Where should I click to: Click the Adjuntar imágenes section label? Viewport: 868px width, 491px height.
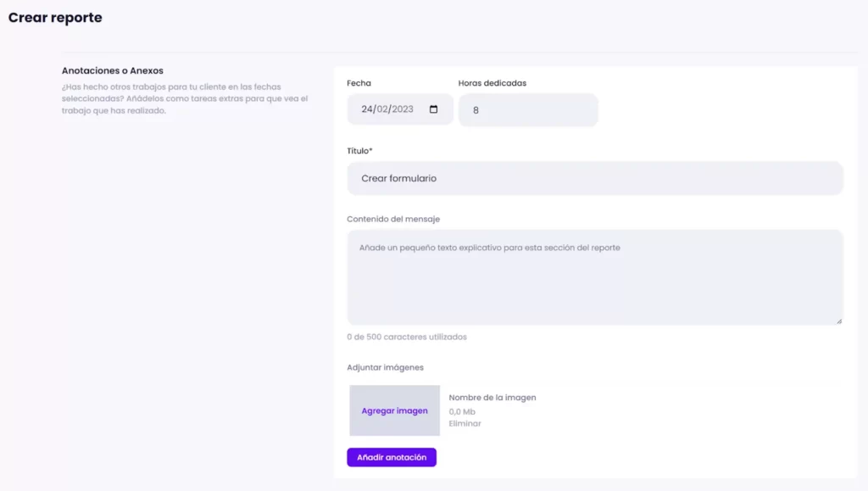(x=384, y=367)
